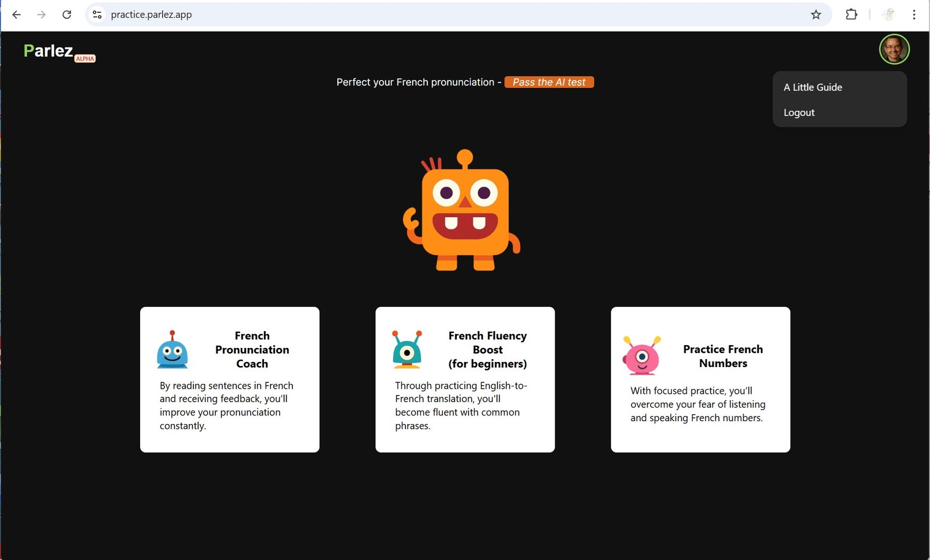Bookmark this page with the star icon

tap(816, 15)
